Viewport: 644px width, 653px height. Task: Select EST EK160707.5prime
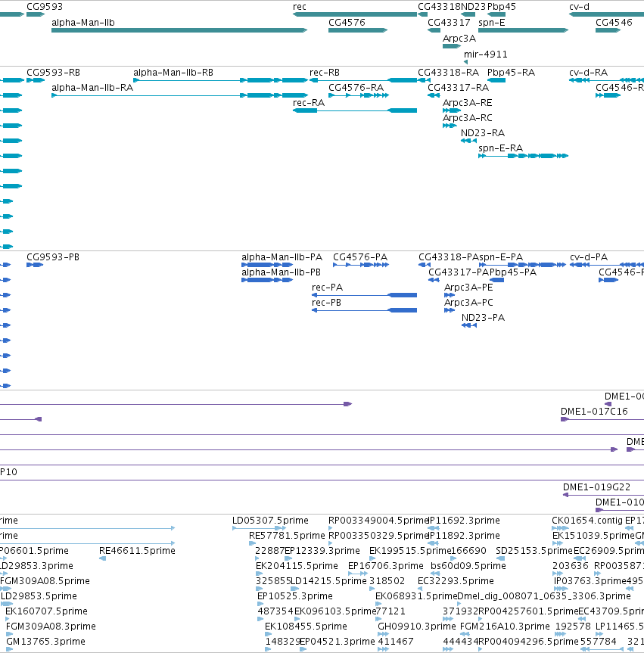(x=47, y=611)
